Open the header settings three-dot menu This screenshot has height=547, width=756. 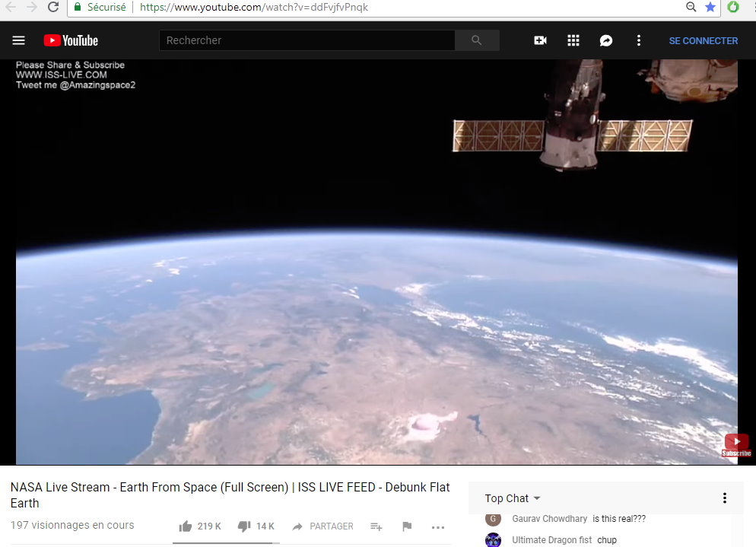(x=639, y=40)
